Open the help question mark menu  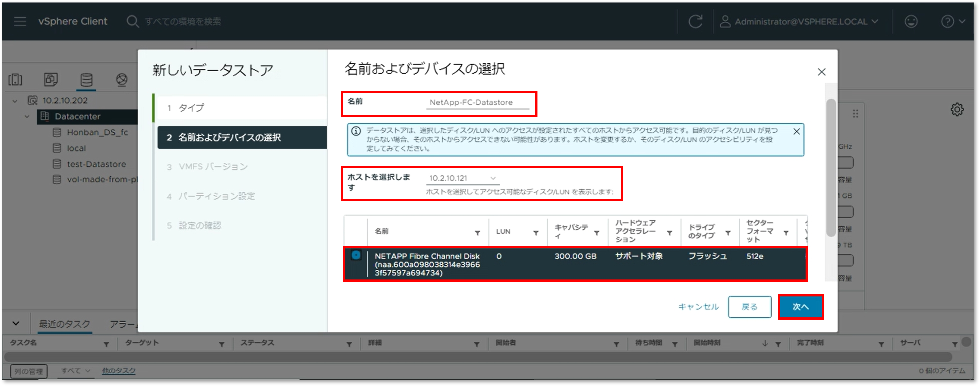pos(953,21)
